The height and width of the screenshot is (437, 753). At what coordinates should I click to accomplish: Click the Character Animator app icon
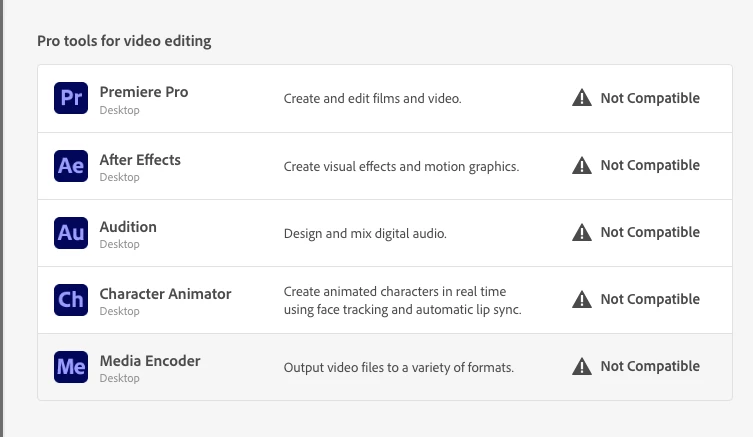(x=71, y=300)
